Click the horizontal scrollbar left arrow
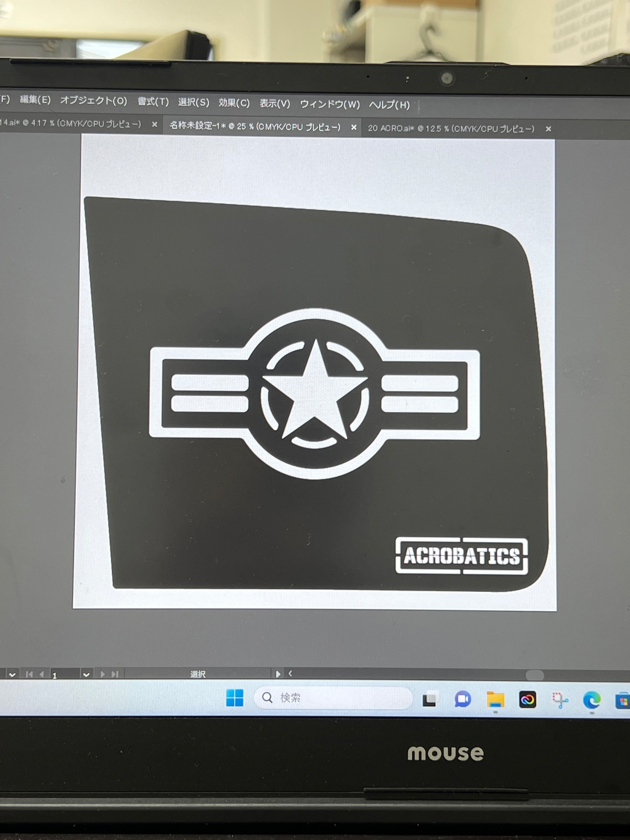This screenshot has width=630, height=840. coord(290,674)
